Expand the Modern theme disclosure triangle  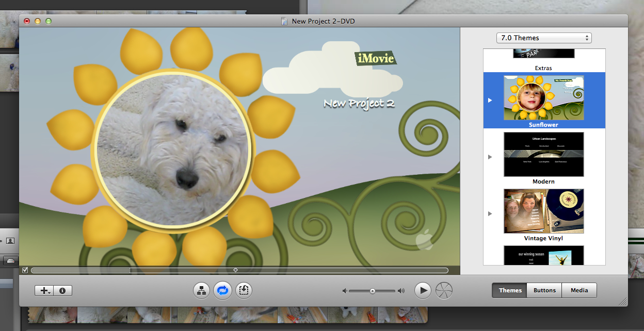coord(490,157)
